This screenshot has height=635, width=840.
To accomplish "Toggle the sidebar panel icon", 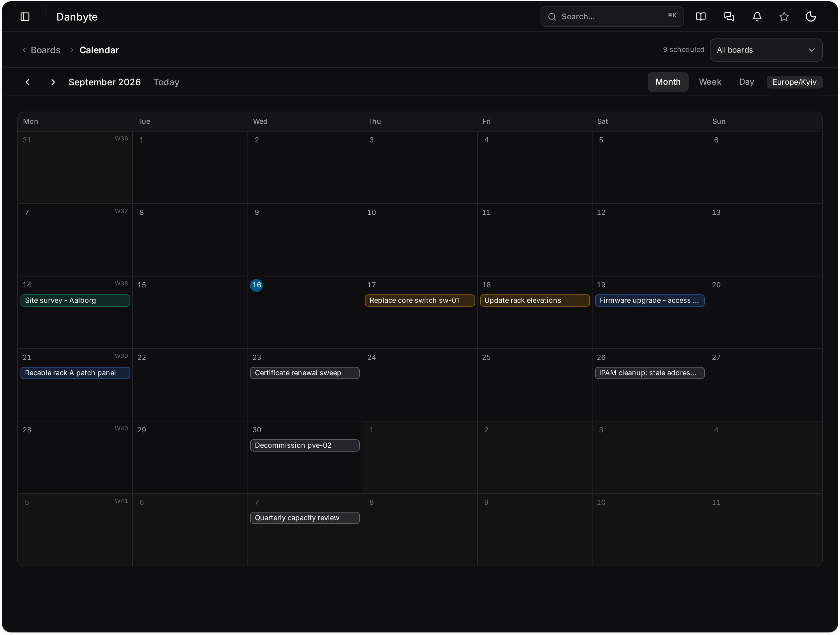I will pos(25,17).
